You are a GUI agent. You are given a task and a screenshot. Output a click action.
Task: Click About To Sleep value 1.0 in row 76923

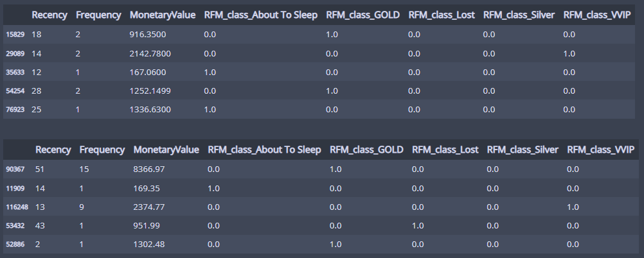pyautogui.click(x=210, y=110)
